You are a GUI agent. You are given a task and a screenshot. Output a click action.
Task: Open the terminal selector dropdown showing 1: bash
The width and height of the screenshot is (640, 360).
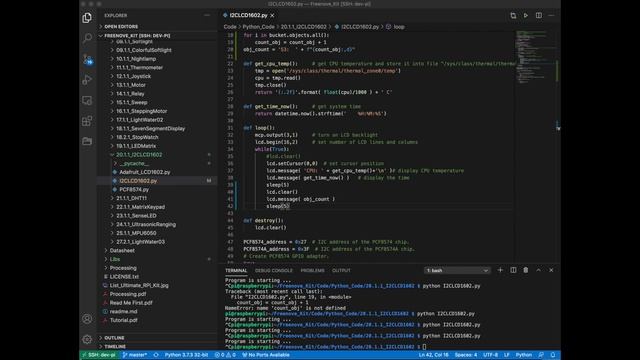coord(457,271)
